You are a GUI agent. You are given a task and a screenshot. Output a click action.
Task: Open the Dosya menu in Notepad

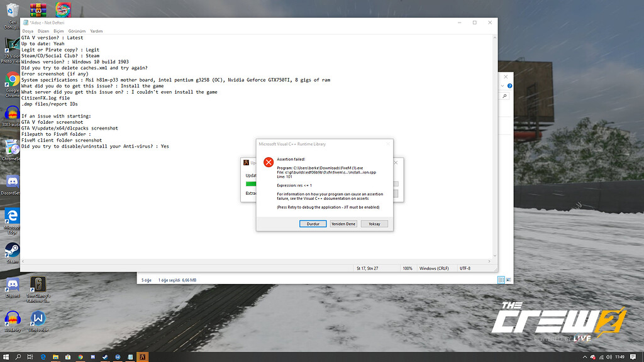28,31
